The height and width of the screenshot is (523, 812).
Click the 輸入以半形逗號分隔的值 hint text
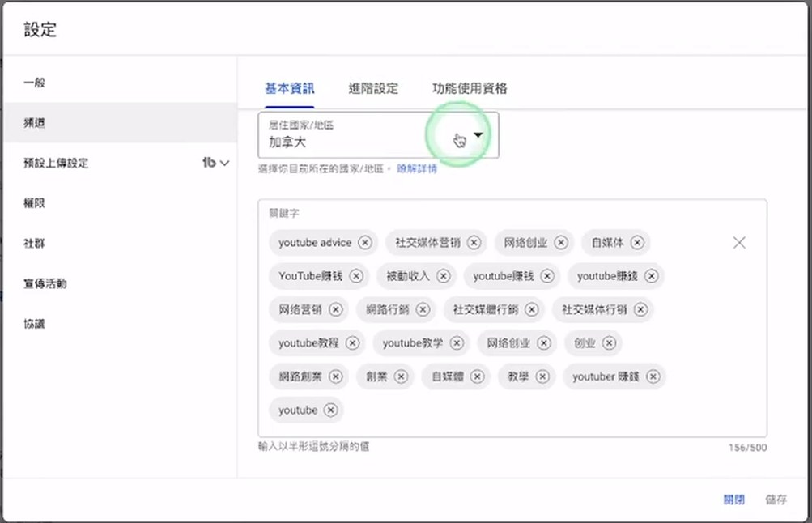click(x=314, y=446)
